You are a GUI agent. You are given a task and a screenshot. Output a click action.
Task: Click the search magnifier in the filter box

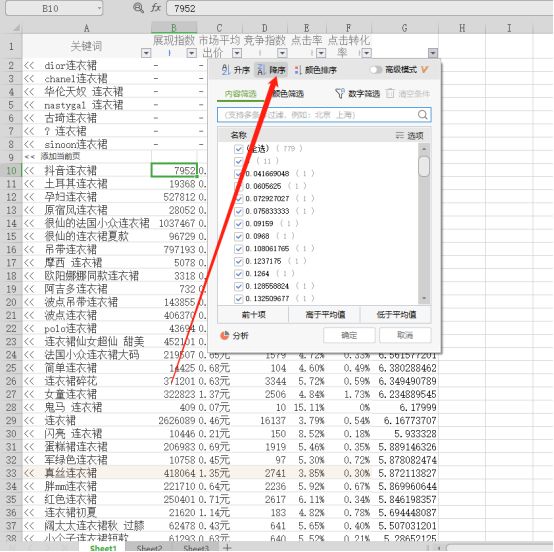point(422,114)
